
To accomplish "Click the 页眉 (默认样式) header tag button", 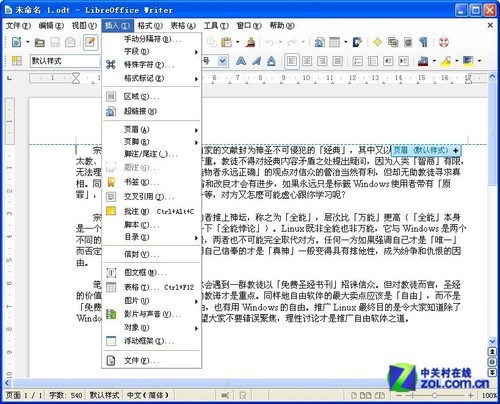I will click(x=426, y=150).
